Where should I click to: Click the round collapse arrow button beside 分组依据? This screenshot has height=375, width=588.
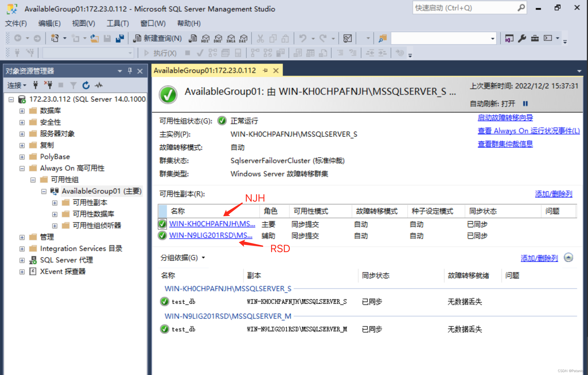point(568,257)
